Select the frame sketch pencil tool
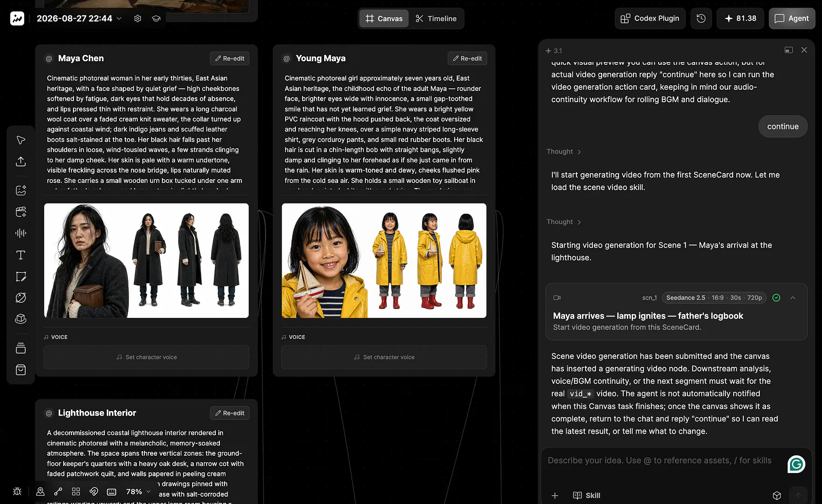Image resolution: width=822 pixels, height=504 pixels. [x=21, y=276]
